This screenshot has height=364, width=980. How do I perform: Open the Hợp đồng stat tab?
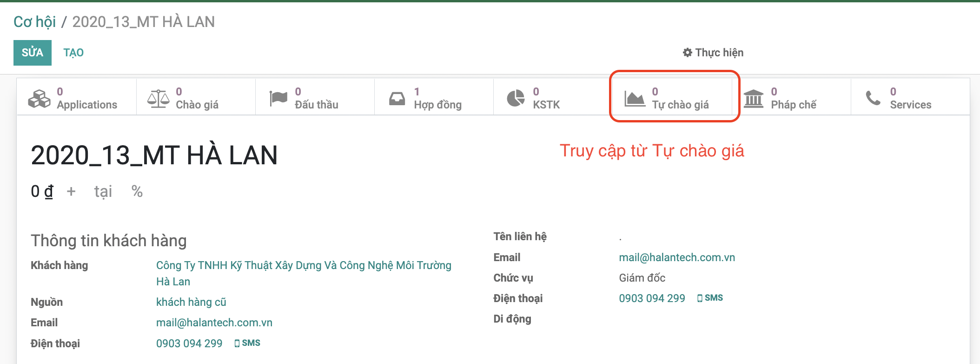click(x=437, y=98)
